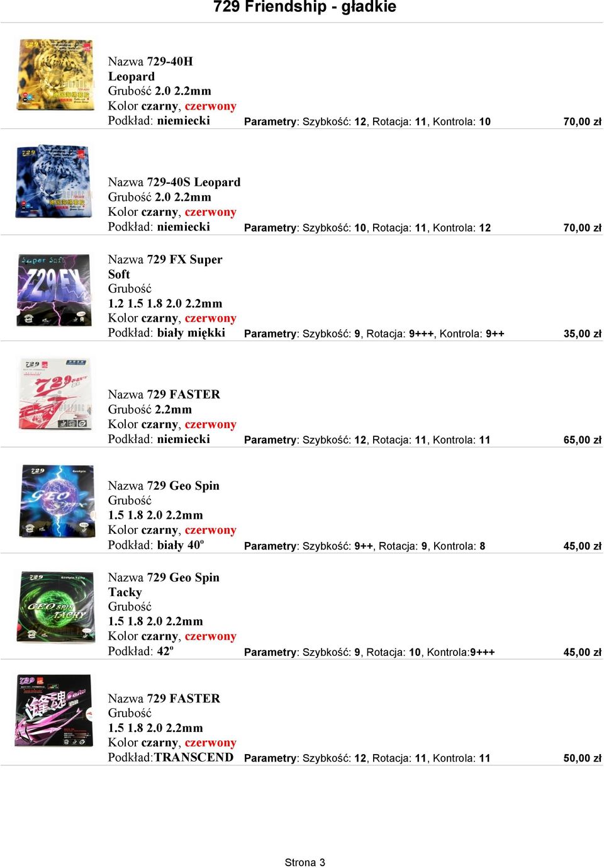Click Parametry line with Kontrola: 9+++

pos(369,652)
